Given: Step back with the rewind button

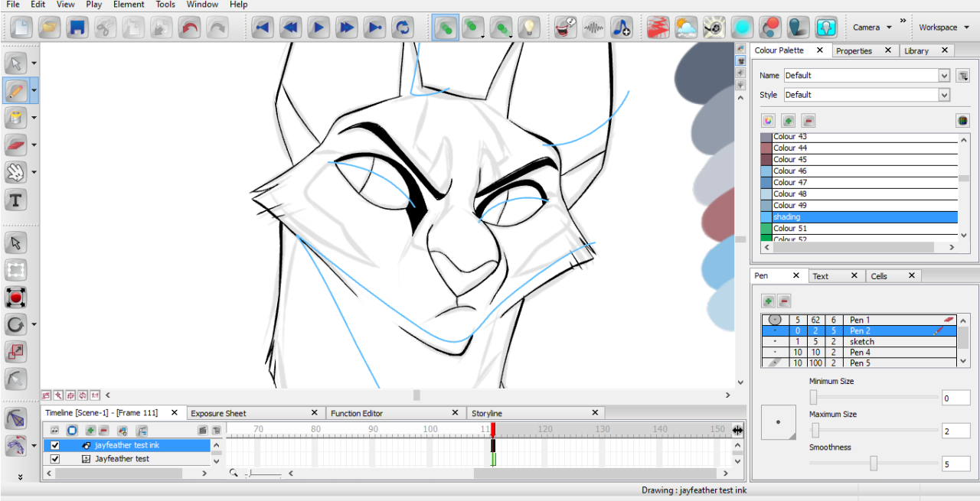Looking at the screenshot, I should point(290,28).
